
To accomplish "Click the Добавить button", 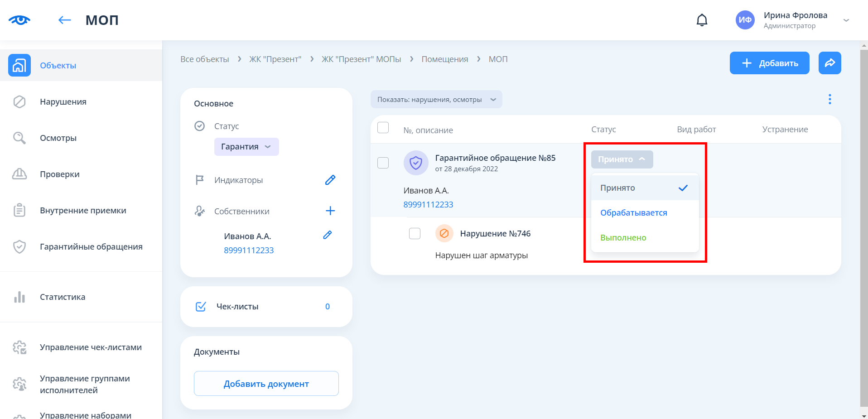I will pos(769,63).
